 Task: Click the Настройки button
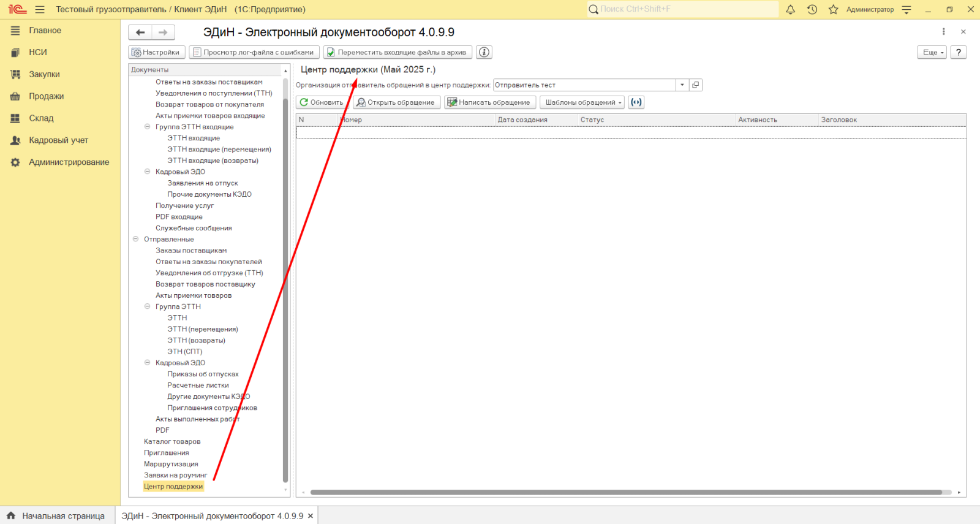pos(156,52)
